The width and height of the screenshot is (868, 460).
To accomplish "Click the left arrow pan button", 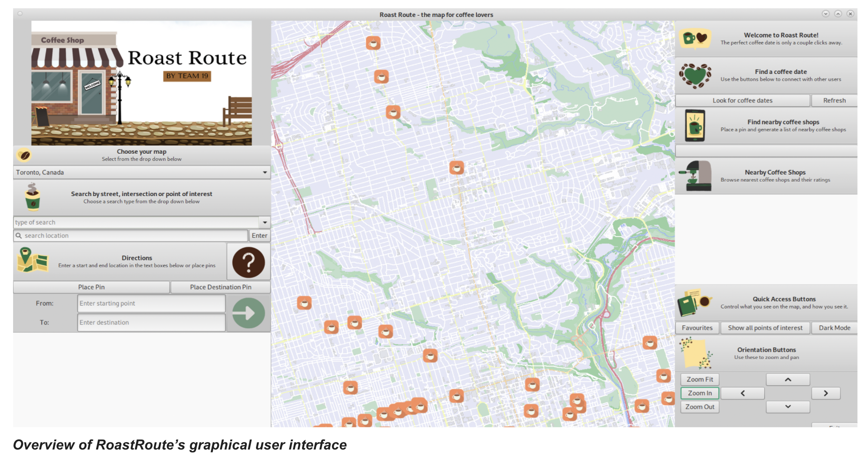I will click(x=742, y=393).
